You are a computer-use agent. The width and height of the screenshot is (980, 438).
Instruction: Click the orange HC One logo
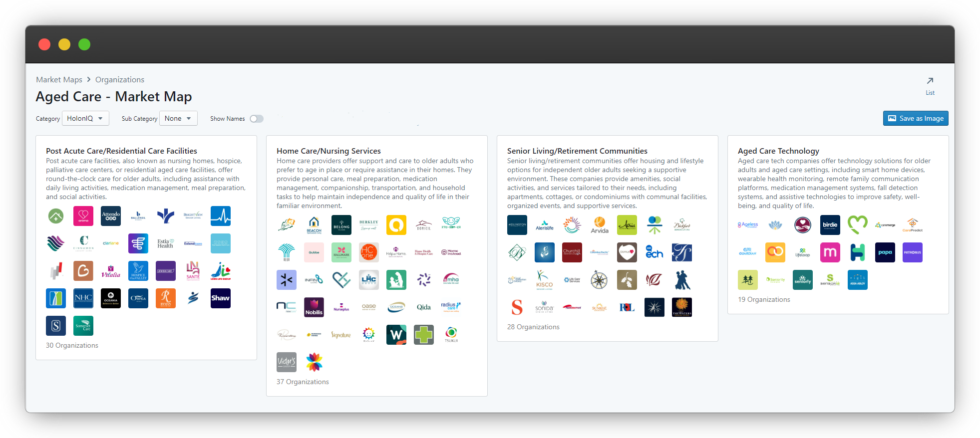pyautogui.click(x=369, y=252)
